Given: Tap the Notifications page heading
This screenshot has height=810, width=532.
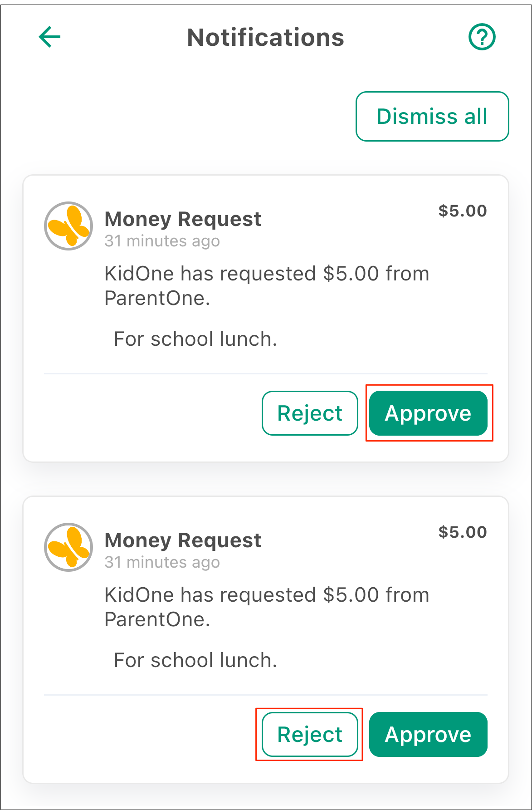Looking at the screenshot, I should (x=266, y=37).
